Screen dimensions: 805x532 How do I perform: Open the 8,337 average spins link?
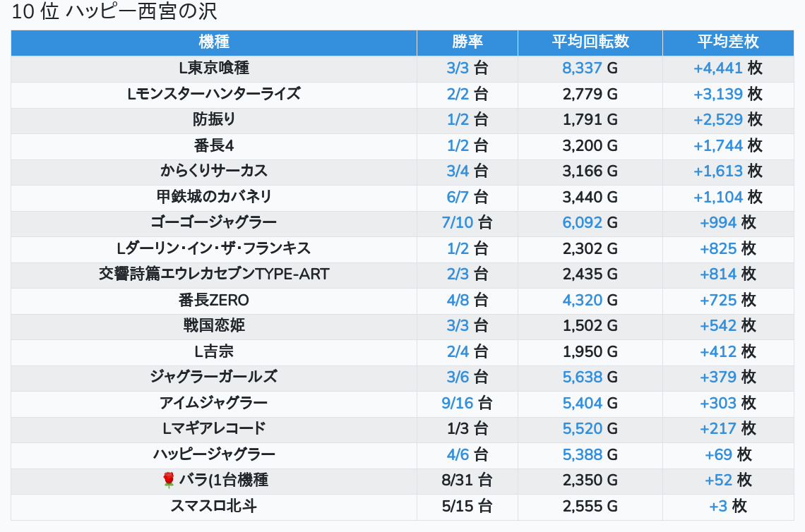tap(583, 68)
